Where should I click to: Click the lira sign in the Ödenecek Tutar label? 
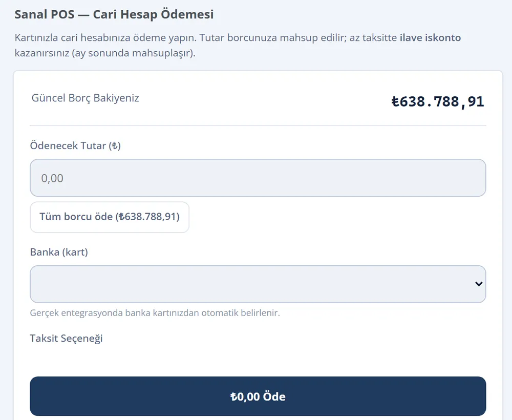pyautogui.click(x=115, y=145)
